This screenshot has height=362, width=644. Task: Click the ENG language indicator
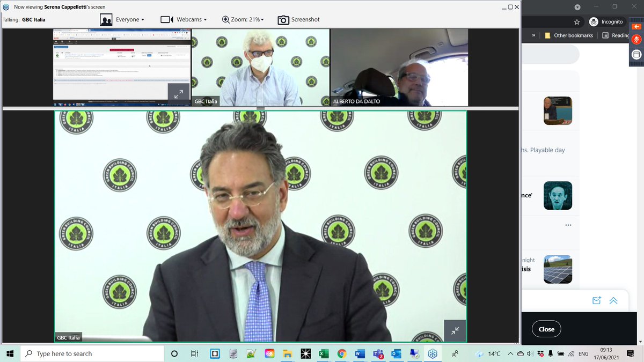583,354
